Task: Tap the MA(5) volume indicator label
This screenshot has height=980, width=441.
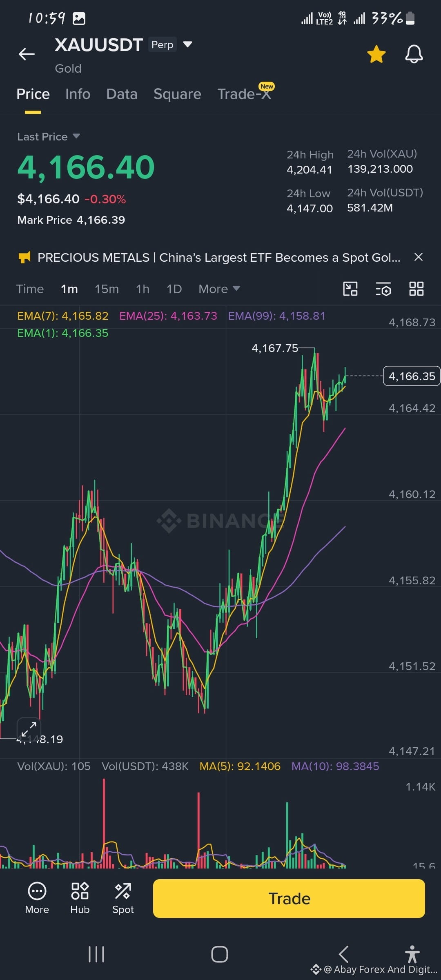Action: 240,766
